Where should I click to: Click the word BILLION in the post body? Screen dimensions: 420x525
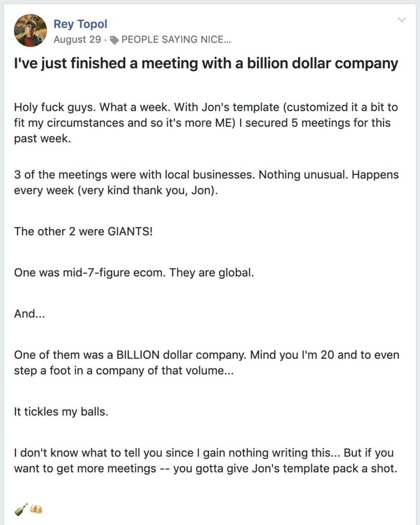click(137, 355)
